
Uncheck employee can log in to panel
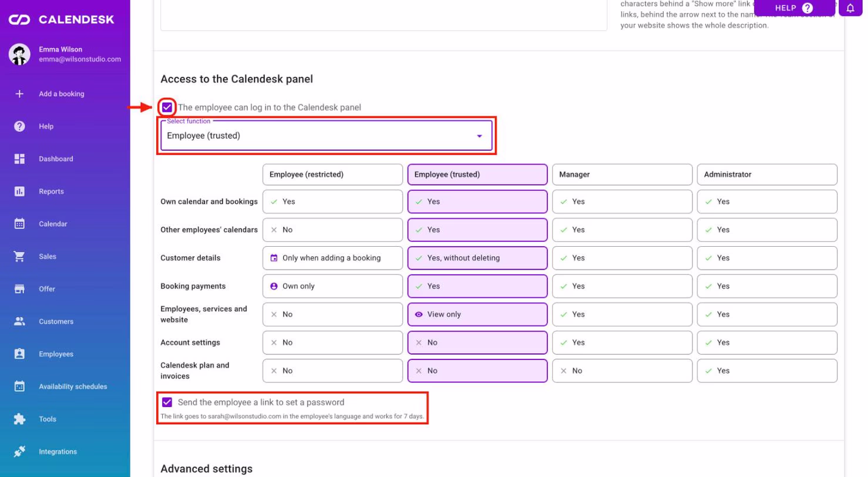pyautogui.click(x=167, y=108)
